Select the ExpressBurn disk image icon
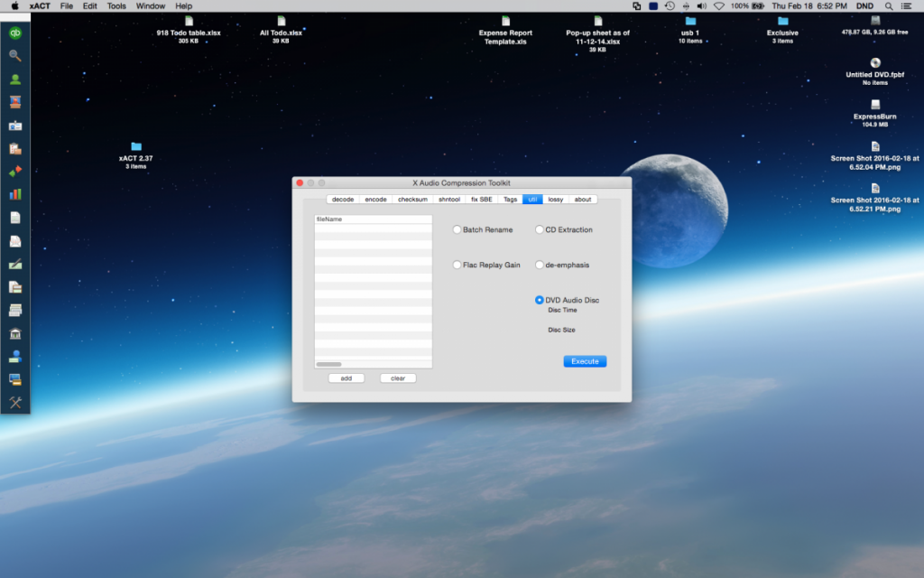This screenshot has height=578, width=924. (x=875, y=105)
